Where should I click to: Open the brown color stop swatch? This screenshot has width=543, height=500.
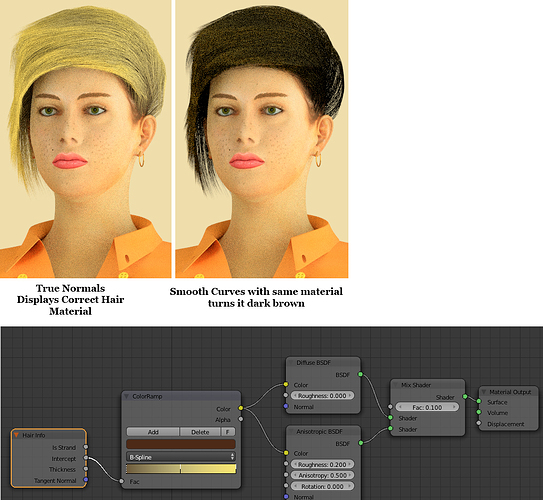pyautogui.click(x=181, y=444)
